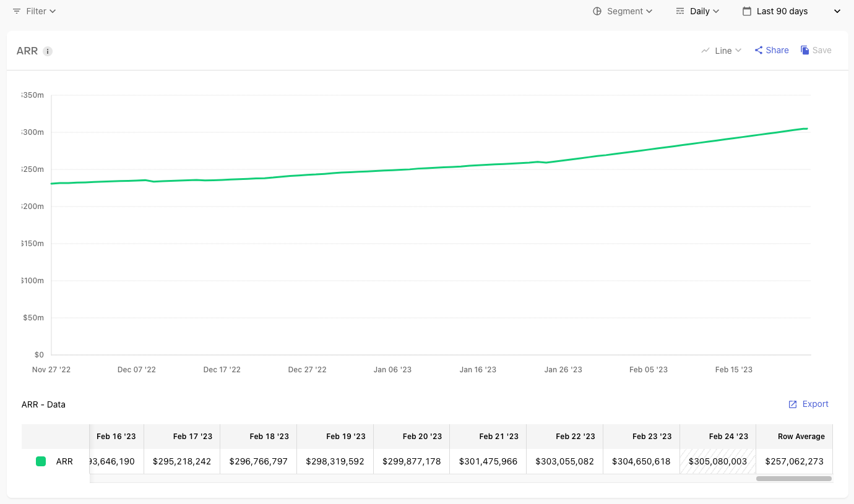Click the Export link
Screen dimensions: 854x504
pos(808,404)
